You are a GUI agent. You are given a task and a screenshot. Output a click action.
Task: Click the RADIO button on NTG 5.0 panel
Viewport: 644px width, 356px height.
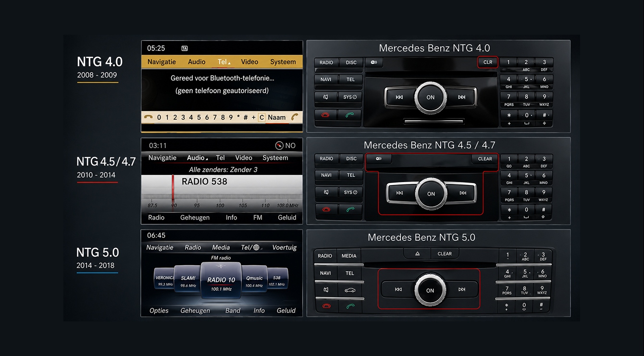pos(325,256)
